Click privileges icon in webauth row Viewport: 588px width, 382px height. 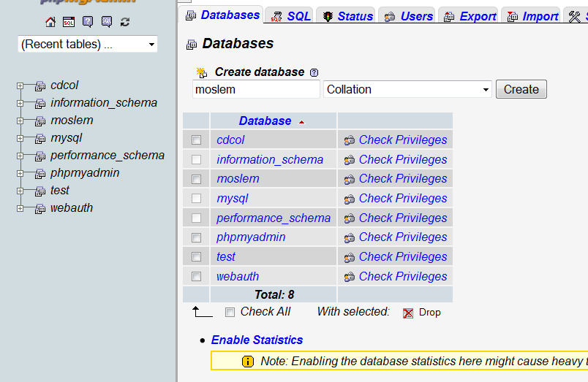coord(350,277)
